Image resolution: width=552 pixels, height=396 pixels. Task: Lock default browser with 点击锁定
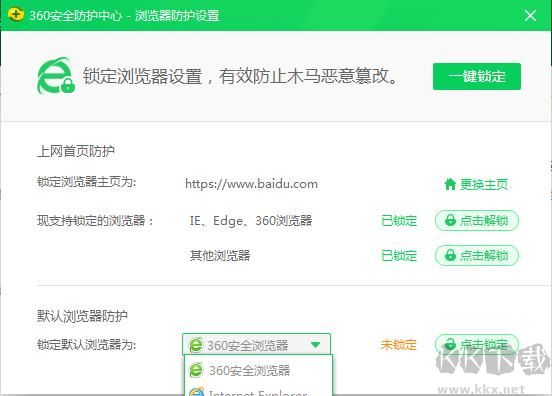[477, 344]
